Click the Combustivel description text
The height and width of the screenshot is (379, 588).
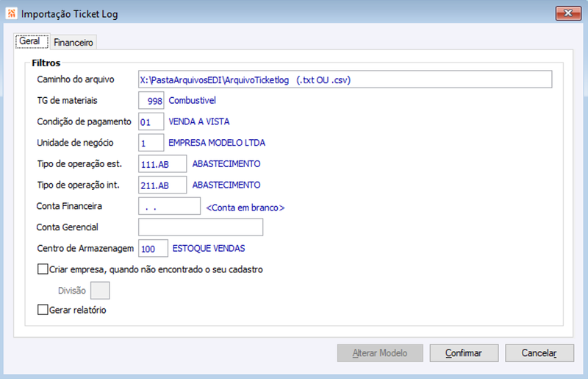(193, 100)
